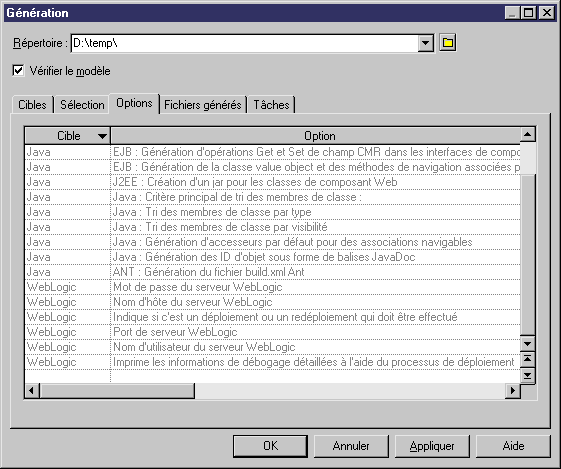
Task: Click the horizontal scroll left arrow
Action: click(x=31, y=390)
